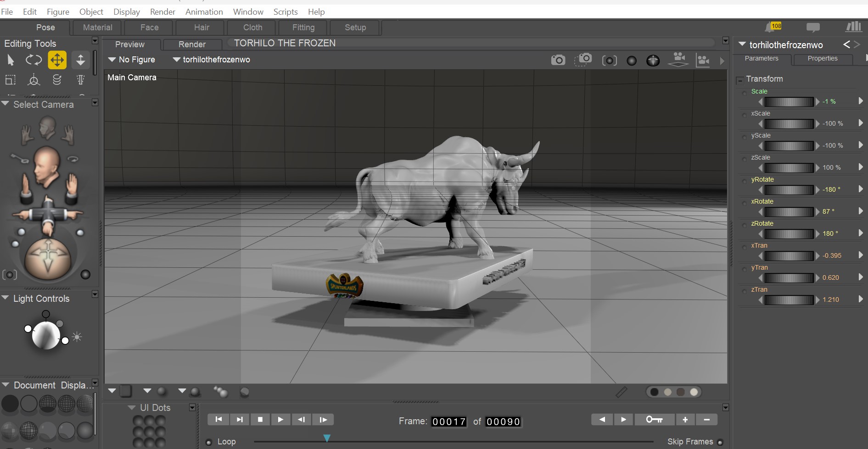The width and height of the screenshot is (868, 449).
Task: Select the Translate In/Out tool
Action: point(80,60)
